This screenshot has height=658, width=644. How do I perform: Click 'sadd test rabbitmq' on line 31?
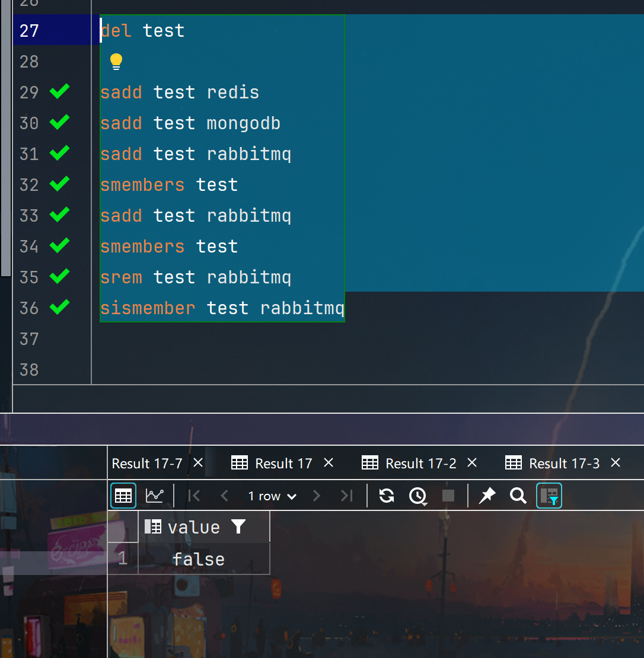click(196, 154)
